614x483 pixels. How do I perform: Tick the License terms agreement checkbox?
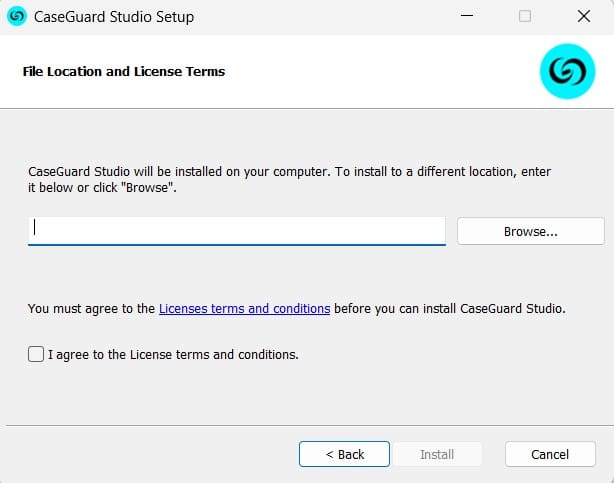coord(36,354)
